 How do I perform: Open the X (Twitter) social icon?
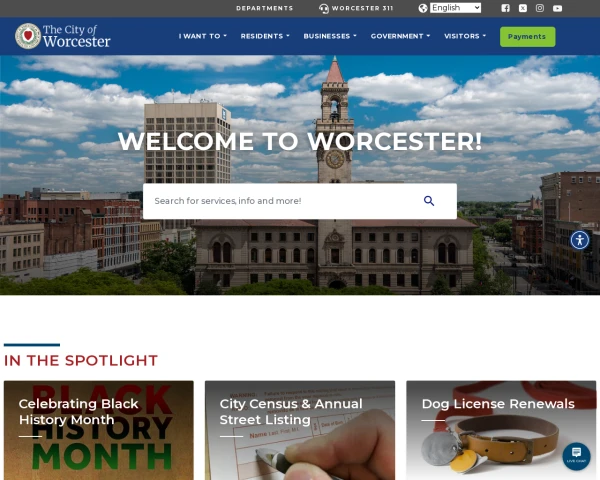(x=523, y=8)
